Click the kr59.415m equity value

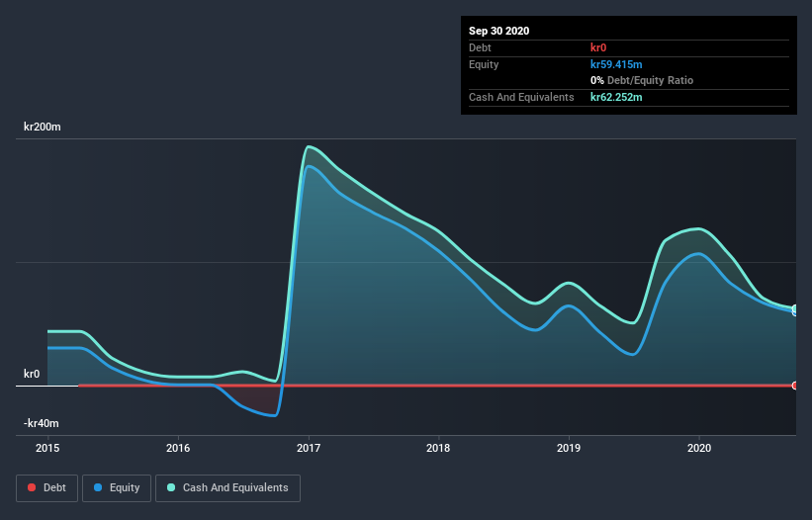click(616, 64)
